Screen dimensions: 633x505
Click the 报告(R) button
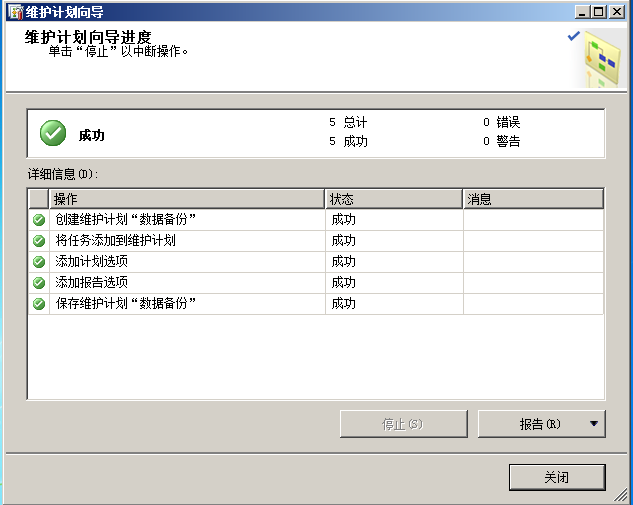tap(534, 424)
